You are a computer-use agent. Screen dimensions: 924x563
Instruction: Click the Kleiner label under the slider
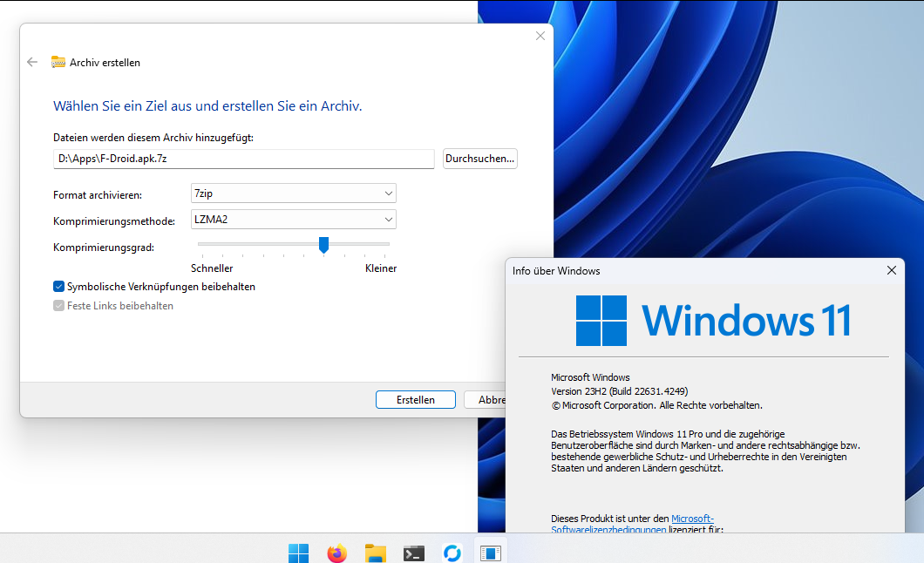pyautogui.click(x=381, y=268)
